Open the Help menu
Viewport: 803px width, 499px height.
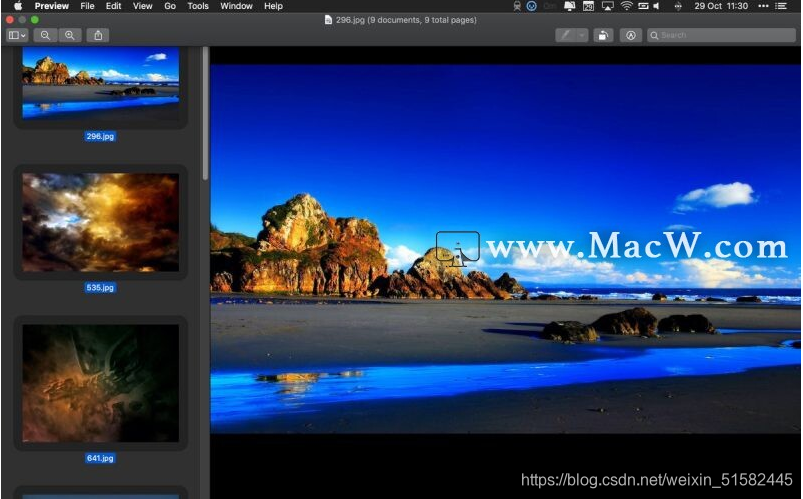[x=273, y=6]
